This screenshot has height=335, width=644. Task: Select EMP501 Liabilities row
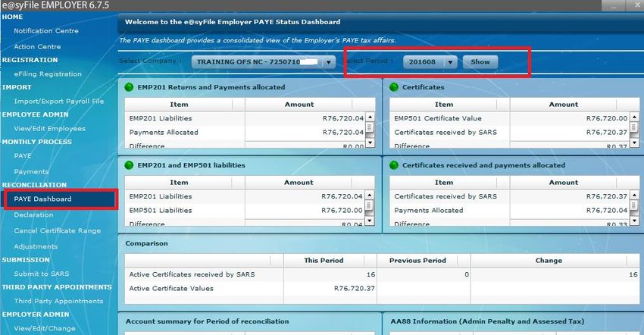(x=244, y=211)
